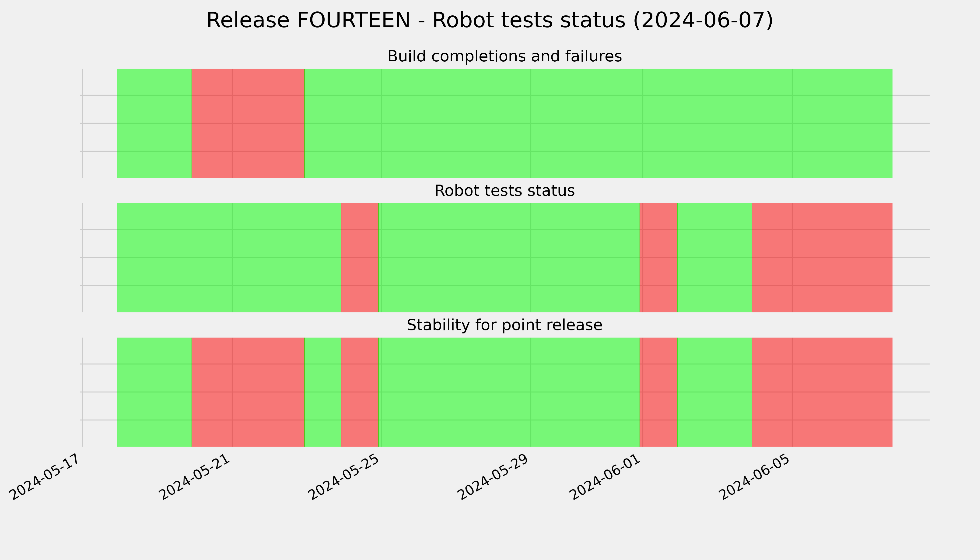Select the Build completions and failures subtitle
The image size is (980, 560).
click(504, 56)
